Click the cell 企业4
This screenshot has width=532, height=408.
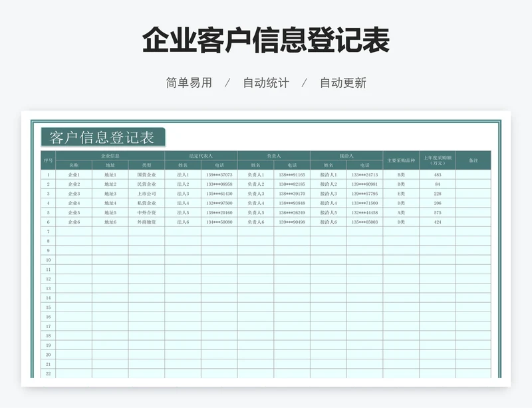coord(74,203)
